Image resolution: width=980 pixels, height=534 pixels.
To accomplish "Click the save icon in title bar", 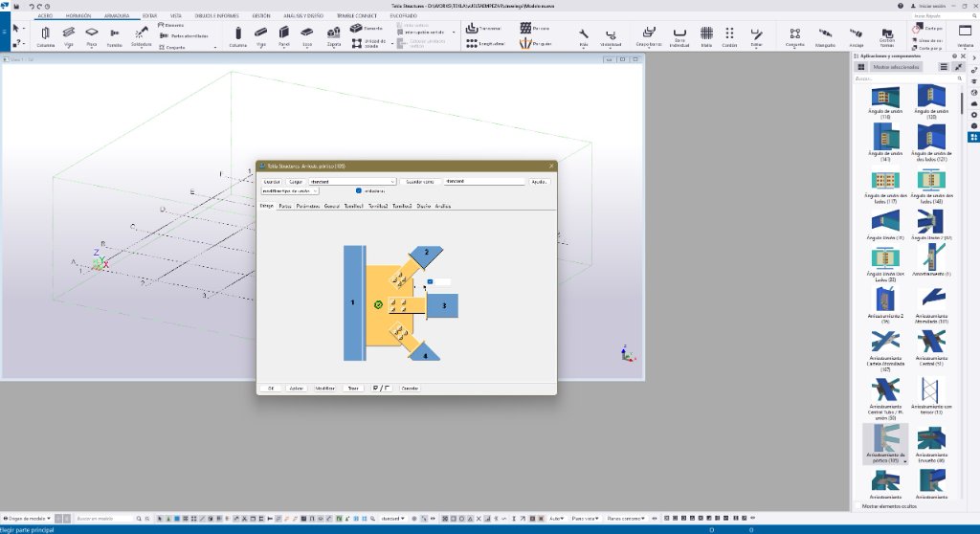I will [16, 7].
